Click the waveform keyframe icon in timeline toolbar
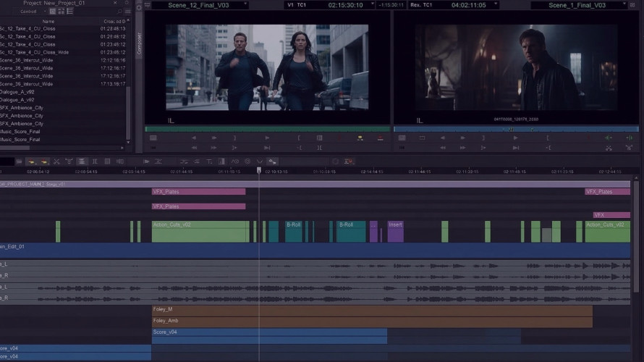 [x=235, y=161]
